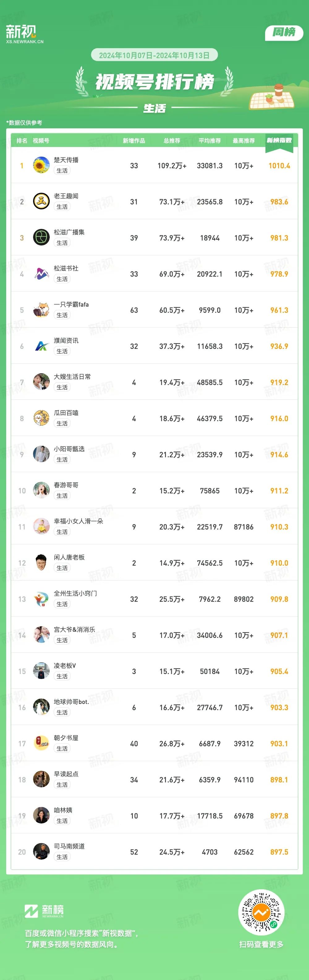Click 朝夕书屋 red book avatar
Viewport: 309px width, 980px height.
click(x=41, y=743)
